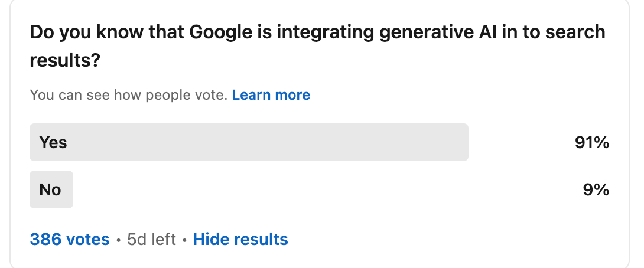The height and width of the screenshot is (268, 644).
Task: Click the 9% result percentage
Action: tap(596, 189)
